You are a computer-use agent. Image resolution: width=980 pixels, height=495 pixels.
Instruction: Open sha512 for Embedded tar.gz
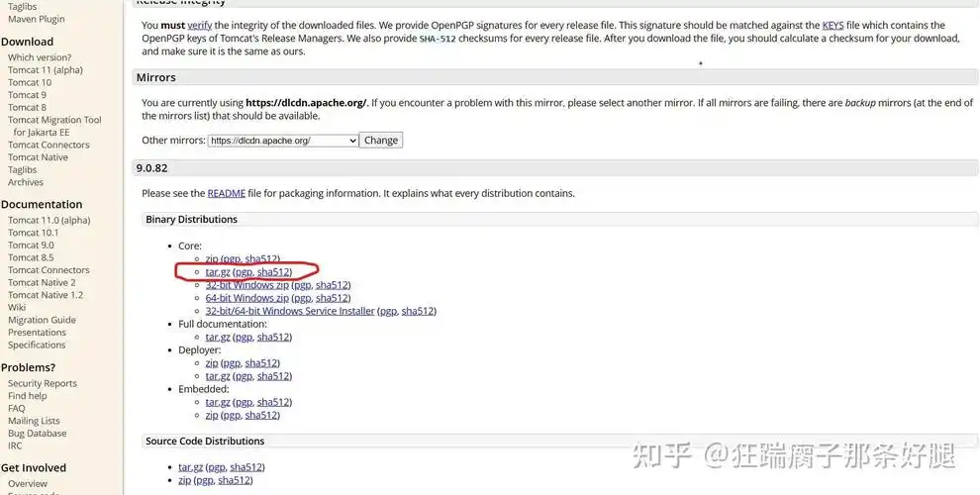pos(274,402)
